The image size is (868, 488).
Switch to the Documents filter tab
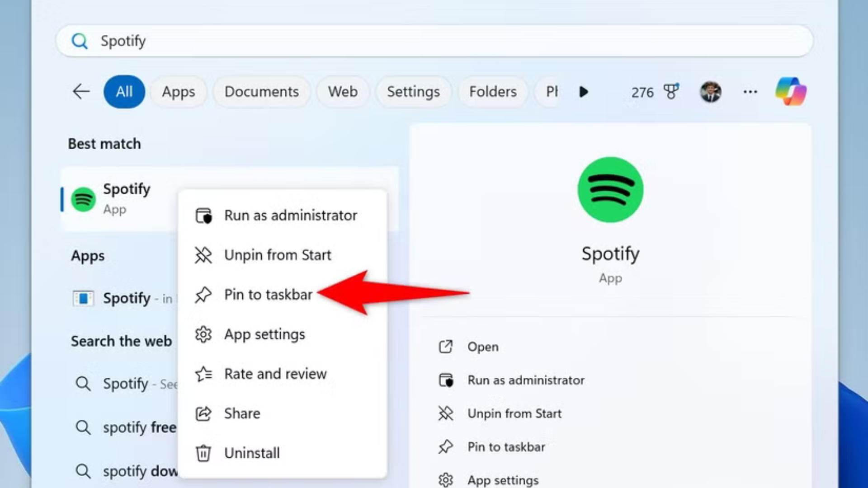(262, 92)
